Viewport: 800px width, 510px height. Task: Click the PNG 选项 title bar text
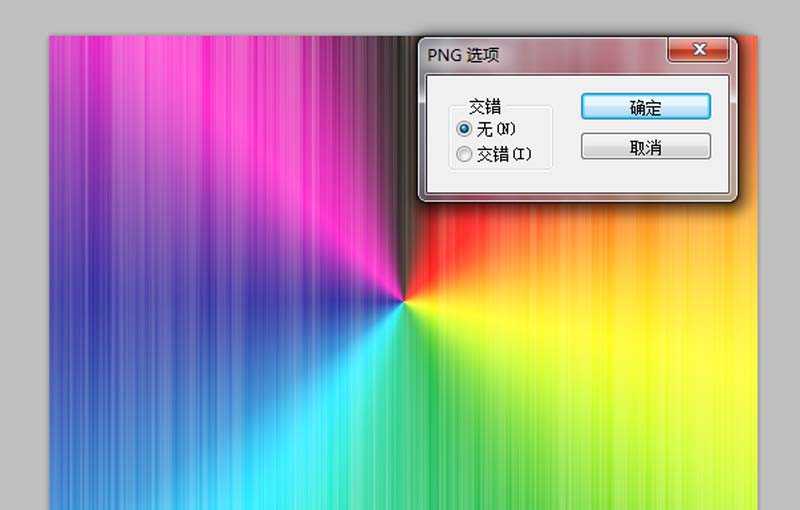[463, 55]
